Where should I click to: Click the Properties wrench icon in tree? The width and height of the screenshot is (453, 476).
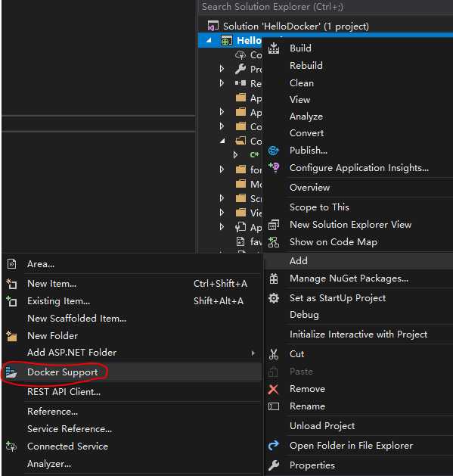pyautogui.click(x=240, y=69)
